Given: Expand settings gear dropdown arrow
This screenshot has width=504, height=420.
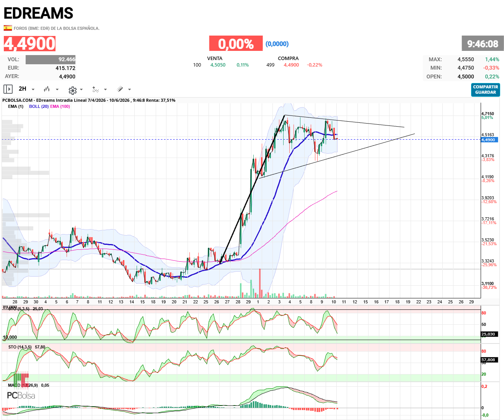Looking at the screenshot, I should 82,90.
